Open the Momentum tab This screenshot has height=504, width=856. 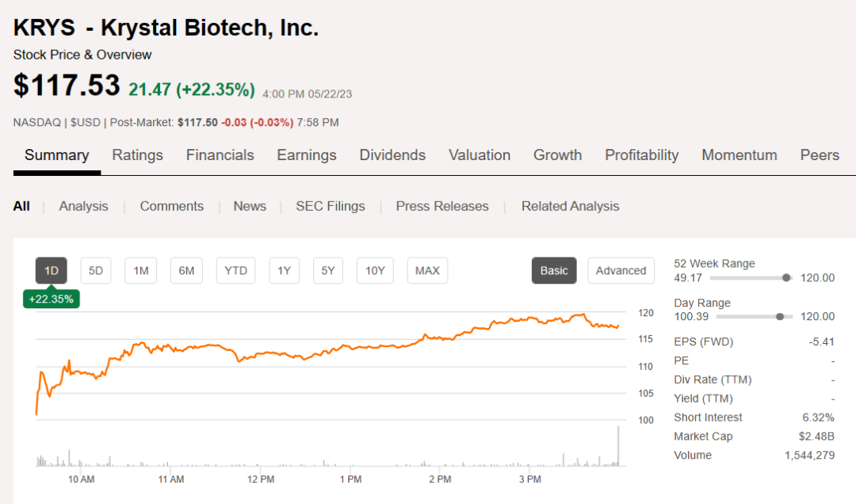tap(739, 155)
